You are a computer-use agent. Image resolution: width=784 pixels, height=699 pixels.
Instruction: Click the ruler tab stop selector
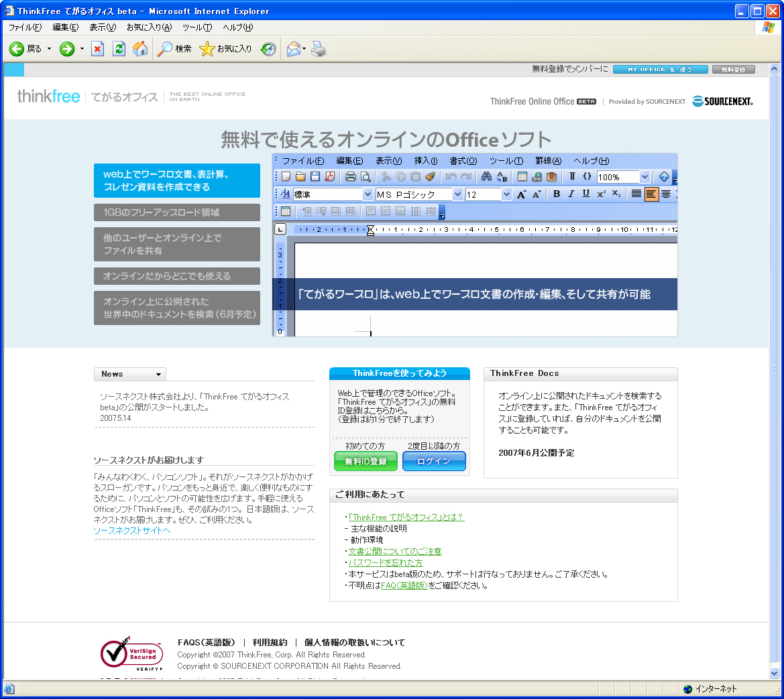280,229
